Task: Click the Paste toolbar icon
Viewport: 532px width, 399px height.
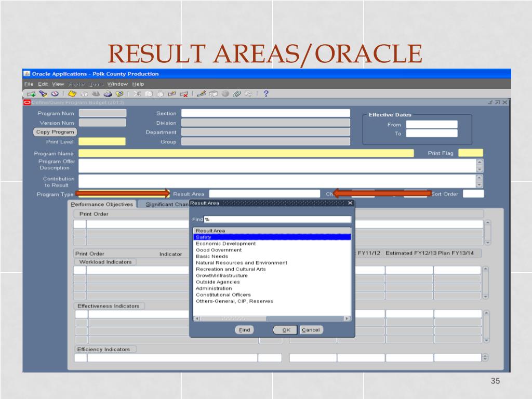Action: click(160, 94)
